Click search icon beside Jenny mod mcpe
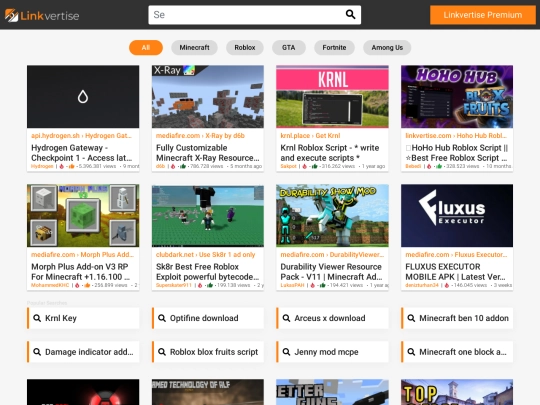Screen dimensions: 540x405 (286, 352)
